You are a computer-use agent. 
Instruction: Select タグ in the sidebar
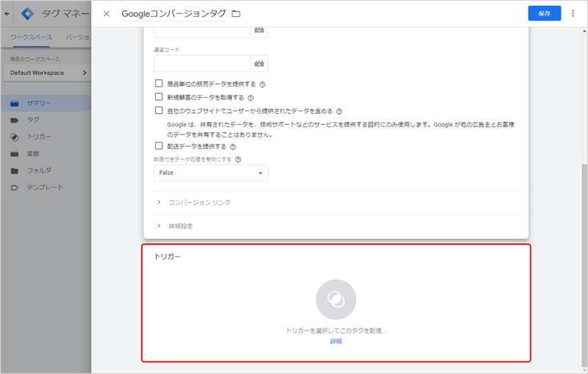coord(46,120)
